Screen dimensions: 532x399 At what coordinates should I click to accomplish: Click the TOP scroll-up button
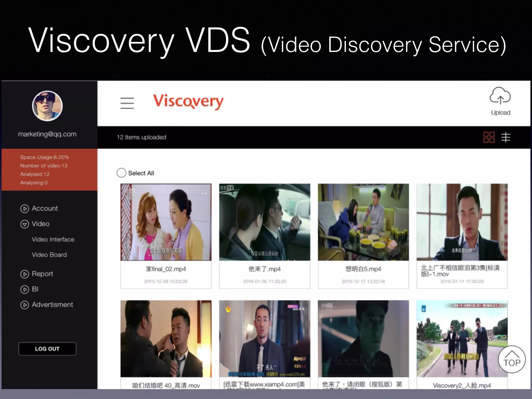pos(512,359)
